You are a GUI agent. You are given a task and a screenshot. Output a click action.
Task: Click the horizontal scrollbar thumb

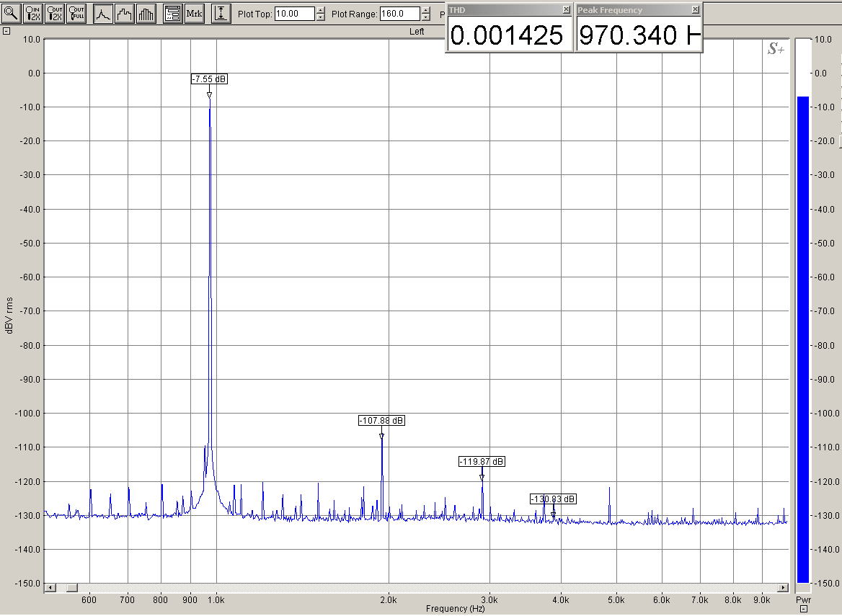point(71,588)
